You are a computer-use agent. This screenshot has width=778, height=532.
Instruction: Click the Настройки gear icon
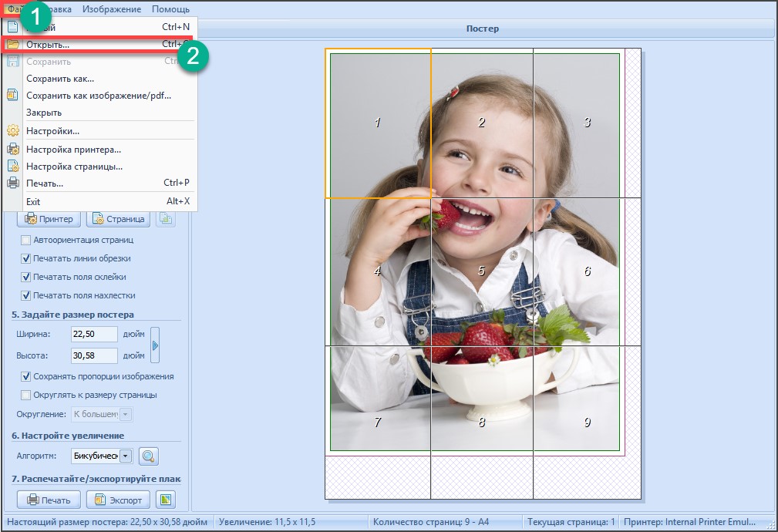pos(12,131)
